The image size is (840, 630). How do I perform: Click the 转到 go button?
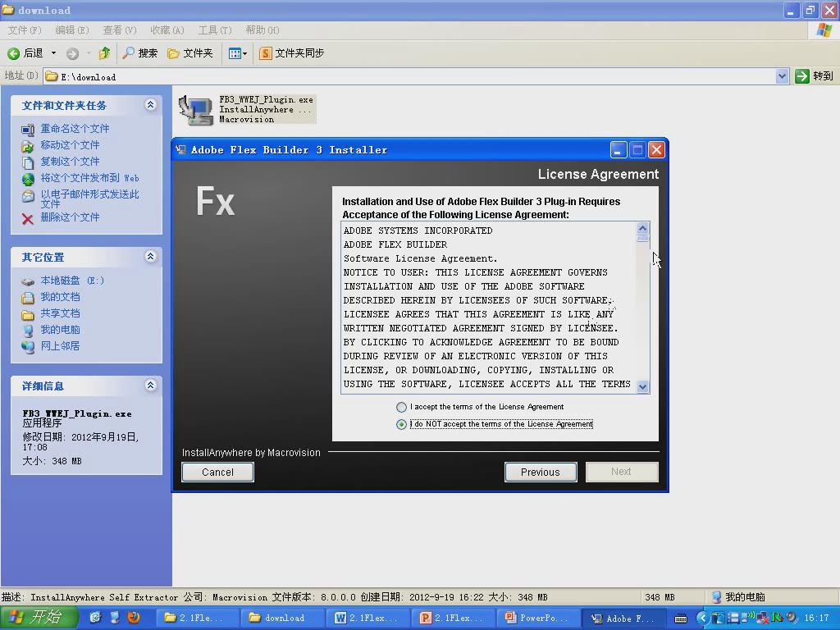click(814, 76)
